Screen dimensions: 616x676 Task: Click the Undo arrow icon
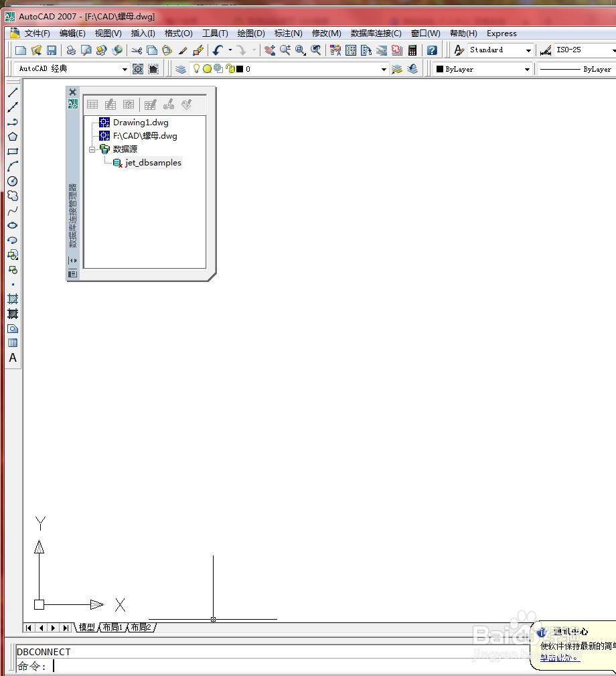tap(218, 50)
